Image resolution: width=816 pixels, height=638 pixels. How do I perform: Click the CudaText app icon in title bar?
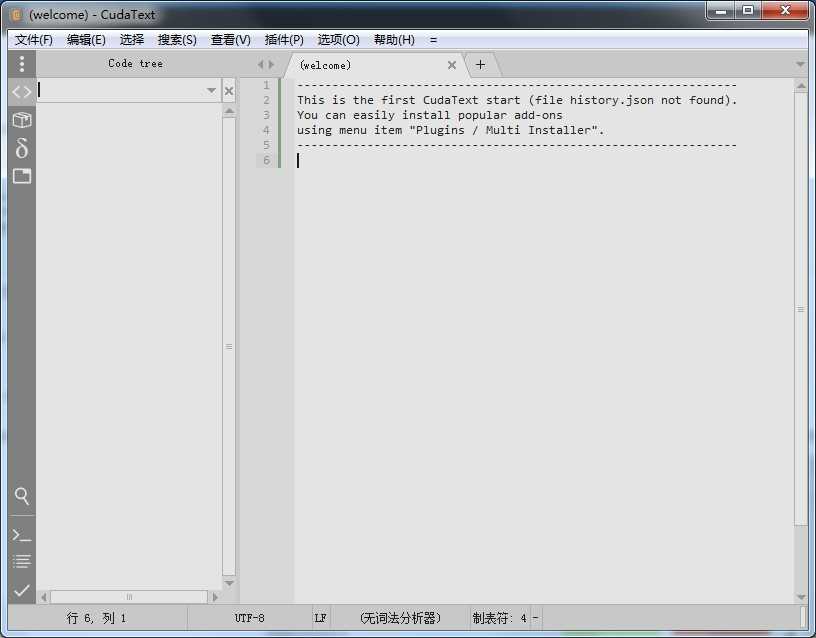tap(17, 15)
